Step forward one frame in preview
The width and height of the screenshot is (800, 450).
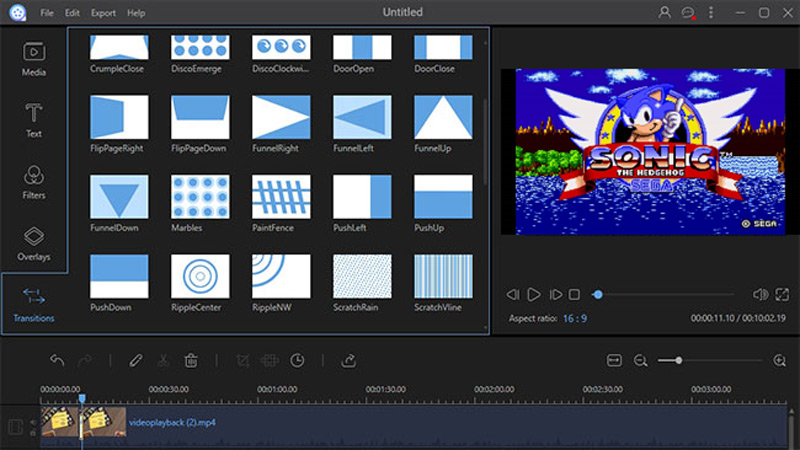pyautogui.click(x=555, y=294)
